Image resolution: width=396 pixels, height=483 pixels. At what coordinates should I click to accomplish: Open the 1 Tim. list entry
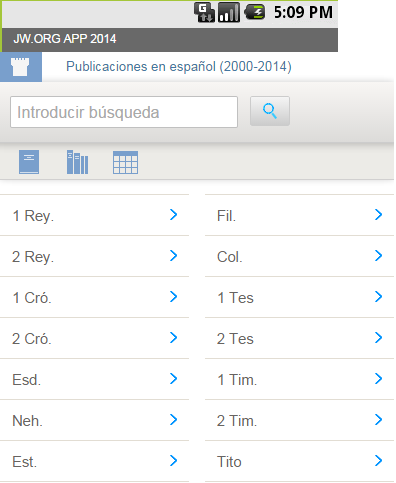[299, 379]
